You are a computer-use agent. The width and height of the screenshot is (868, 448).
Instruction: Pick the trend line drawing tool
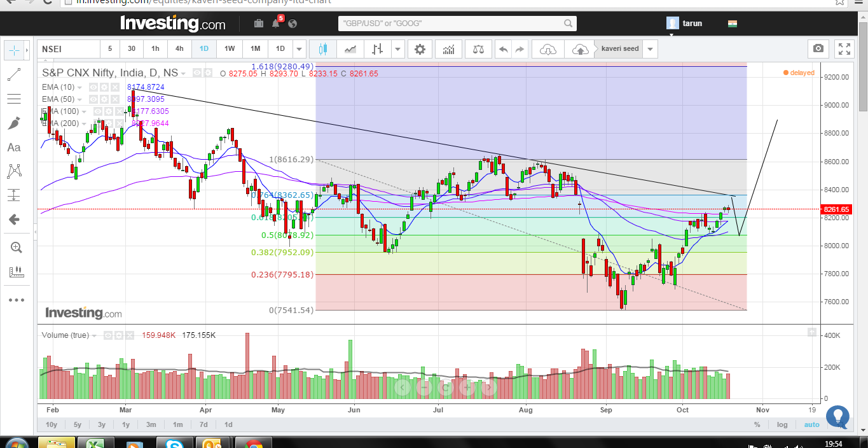tap(13, 74)
